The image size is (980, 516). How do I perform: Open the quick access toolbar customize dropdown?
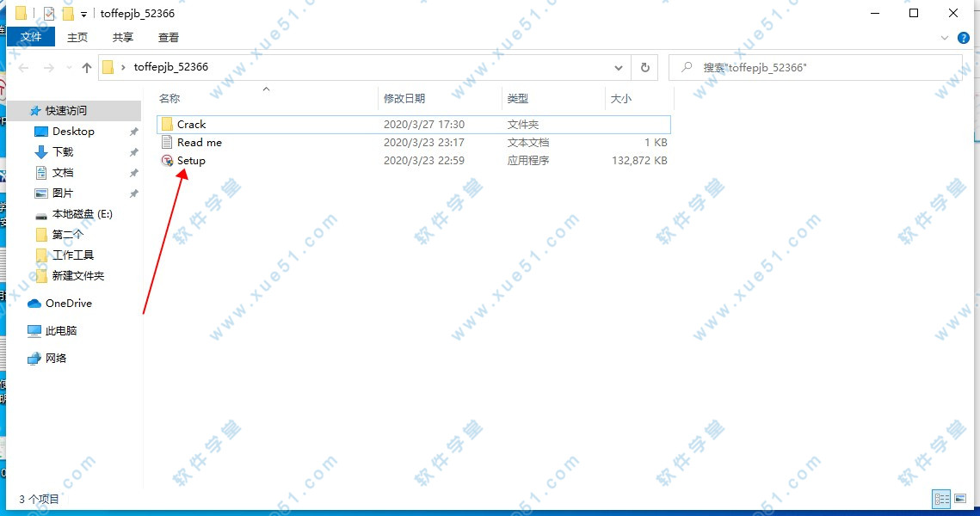tap(83, 14)
